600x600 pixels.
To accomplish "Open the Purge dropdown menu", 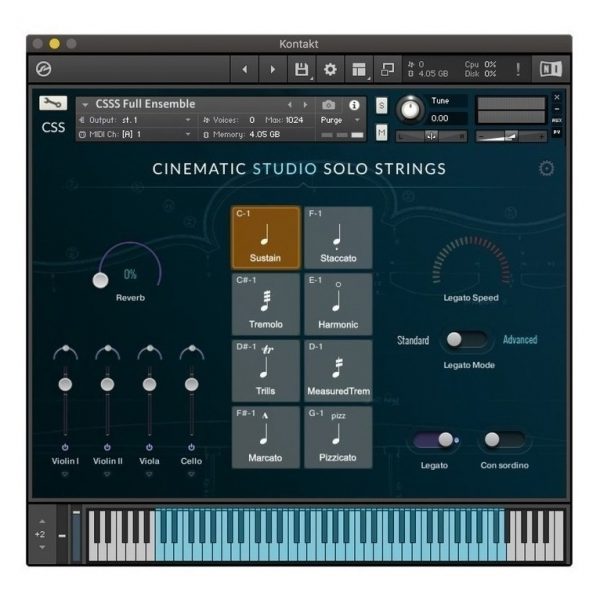I will [340, 120].
